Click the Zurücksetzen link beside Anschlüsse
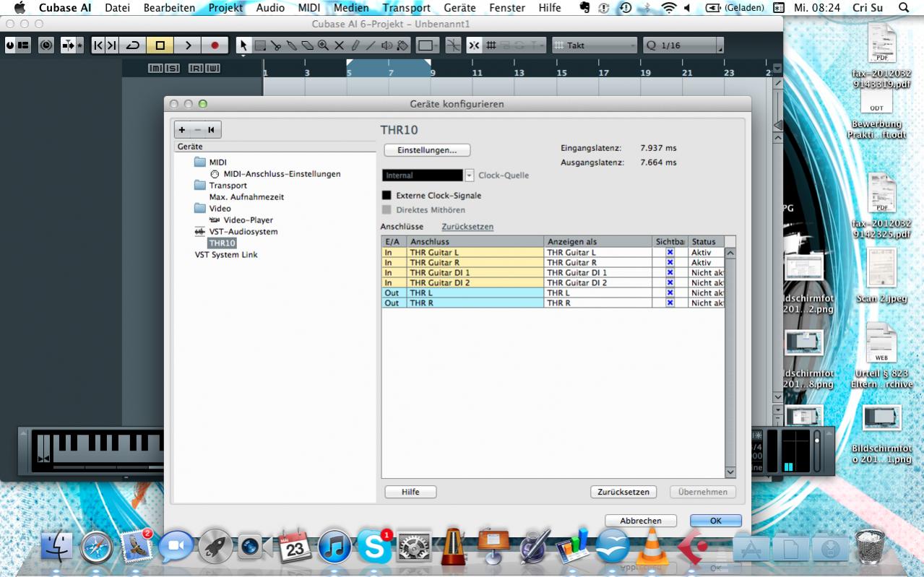 pos(467,227)
